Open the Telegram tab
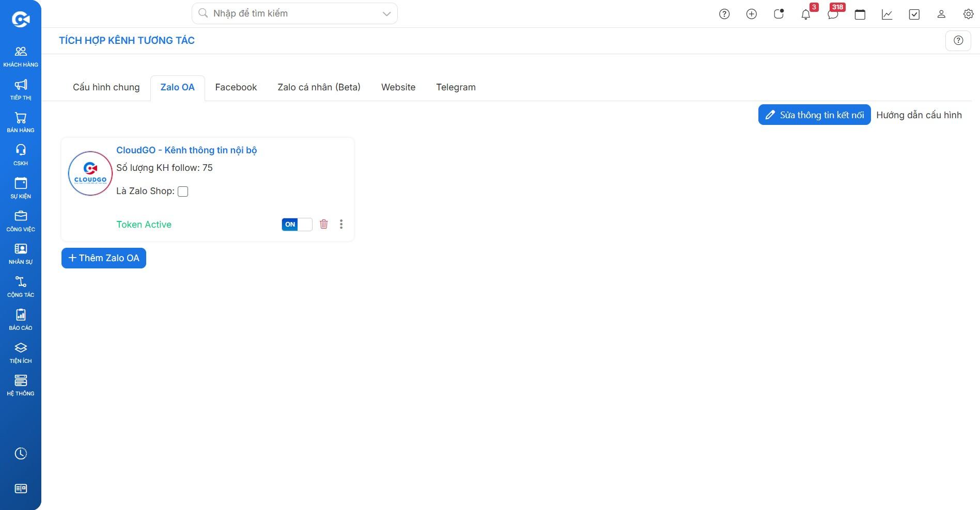The height and width of the screenshot is (510, 980). coord(456,87)
